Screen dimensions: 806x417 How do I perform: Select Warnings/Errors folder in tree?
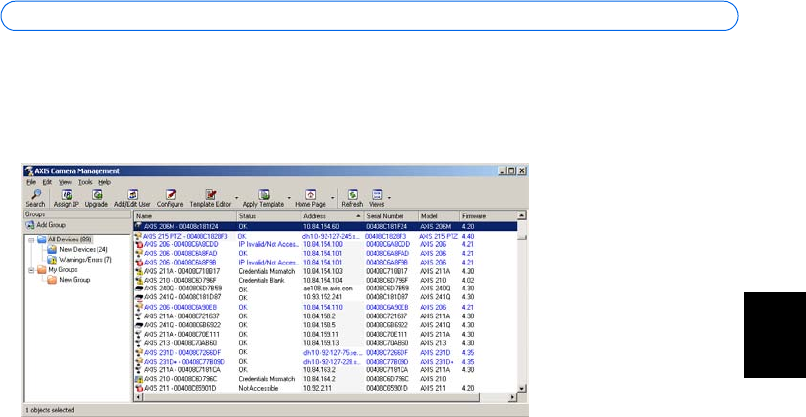84,260
